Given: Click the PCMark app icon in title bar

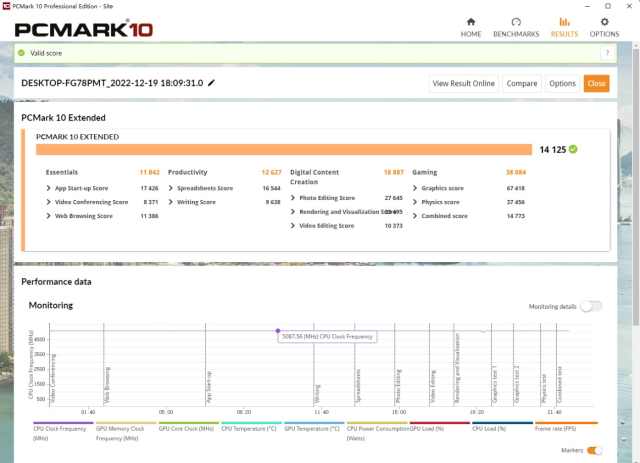Looking at the screenshot, I should tap(6, 6).
